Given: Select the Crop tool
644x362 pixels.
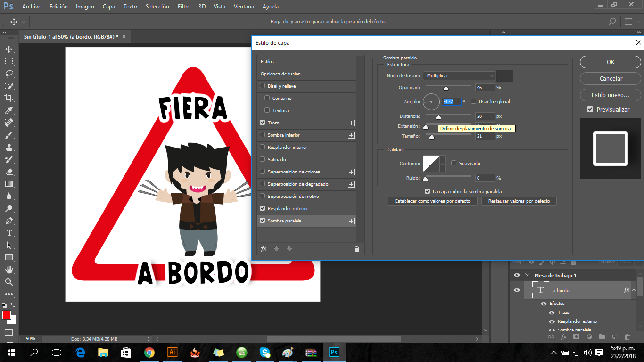Looking at the screenshot, I should click(8, 98).
